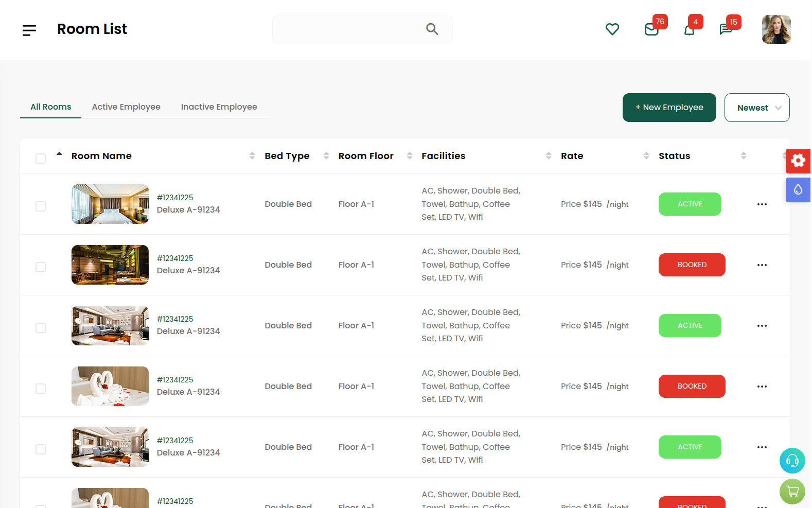Open the fourth row towel swans thumbnail
The image size is (812, 508).
pyautogui.click(x=110, y=387)
